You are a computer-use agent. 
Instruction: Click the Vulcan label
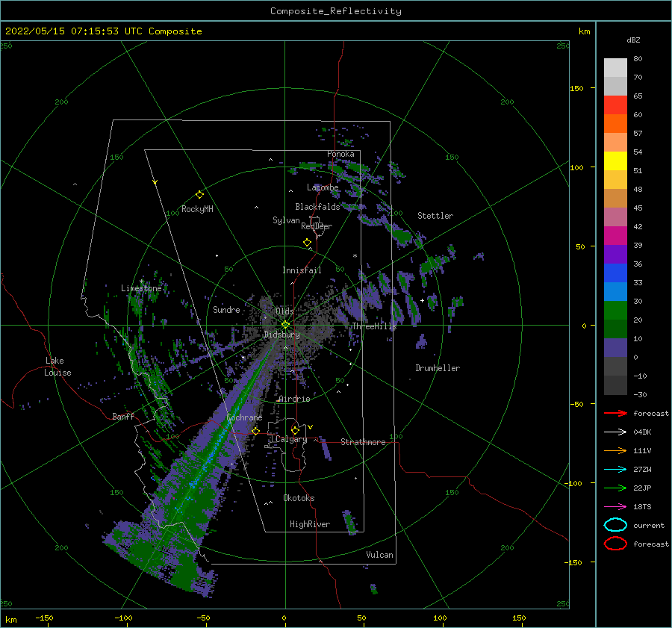(x=380, y=555)
